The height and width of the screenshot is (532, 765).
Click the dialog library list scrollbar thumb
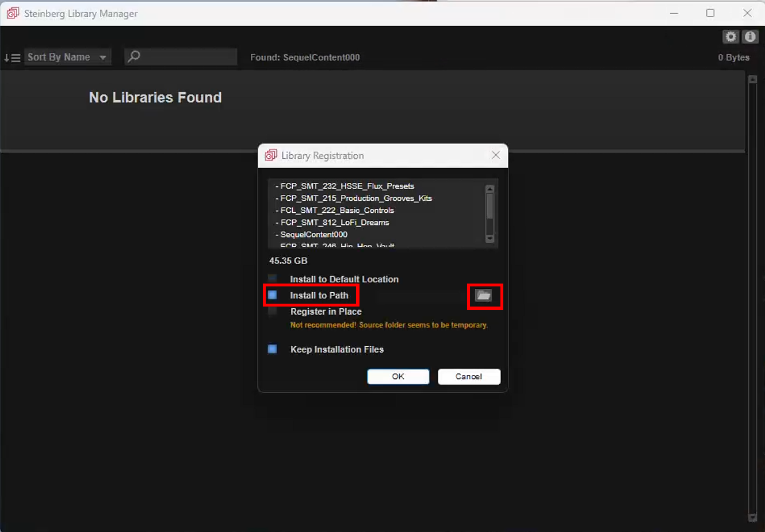(x=489, y=206)
